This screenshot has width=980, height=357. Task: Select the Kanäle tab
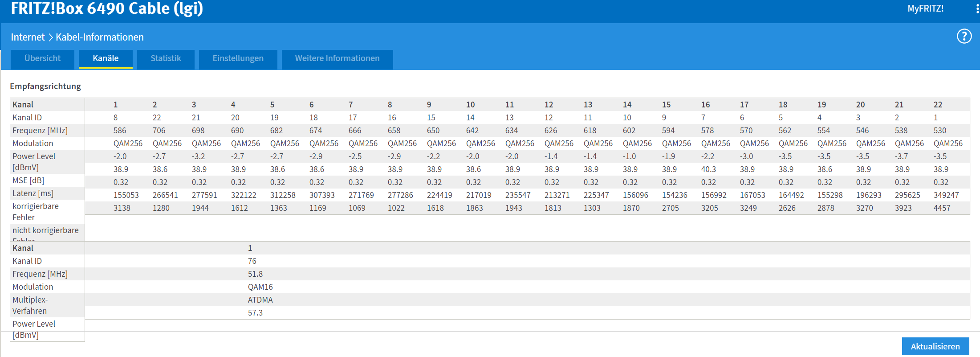[106, 58]
